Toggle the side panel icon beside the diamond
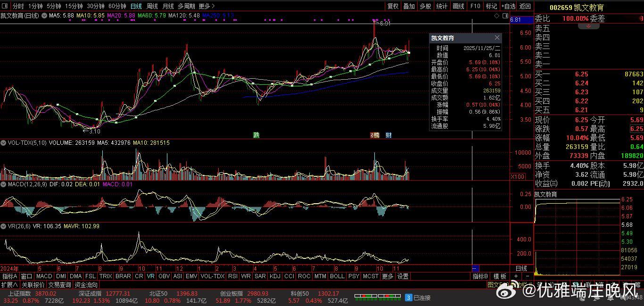 click(x=504, y=16)
